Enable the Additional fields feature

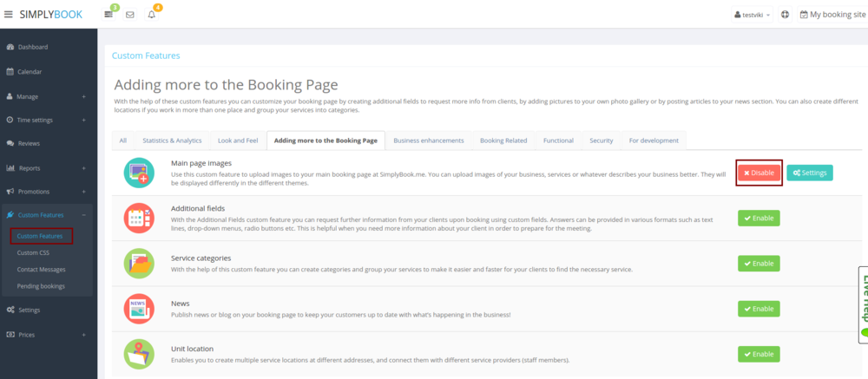759,218
